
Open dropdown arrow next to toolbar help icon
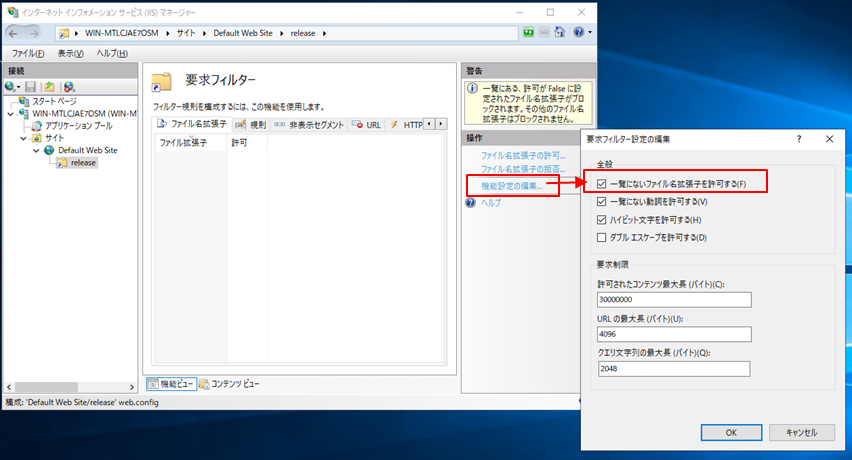click(590, 32)
